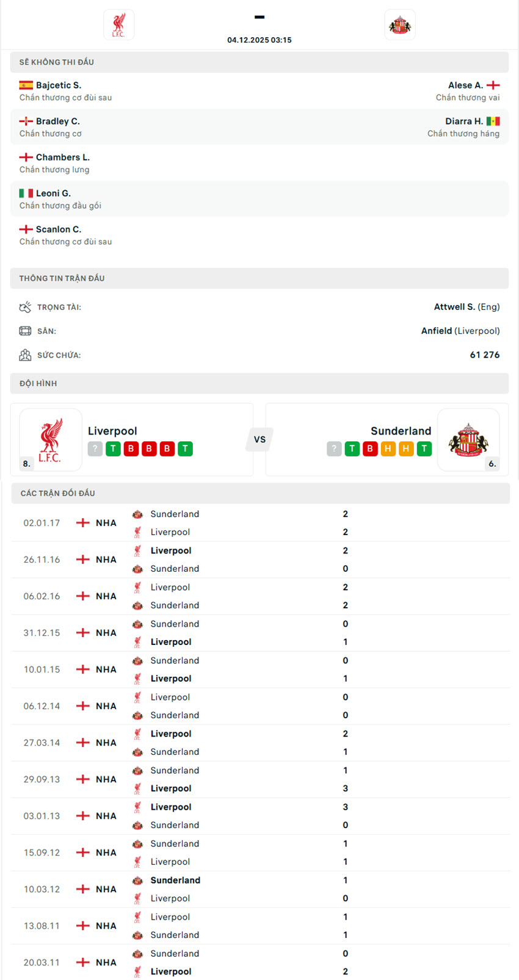The width and height of the screenshot is (519, 980).
Task: Click the capacity icon next to SỨC CHỨA
Action: pyautogui.click(x=25, y=355)
